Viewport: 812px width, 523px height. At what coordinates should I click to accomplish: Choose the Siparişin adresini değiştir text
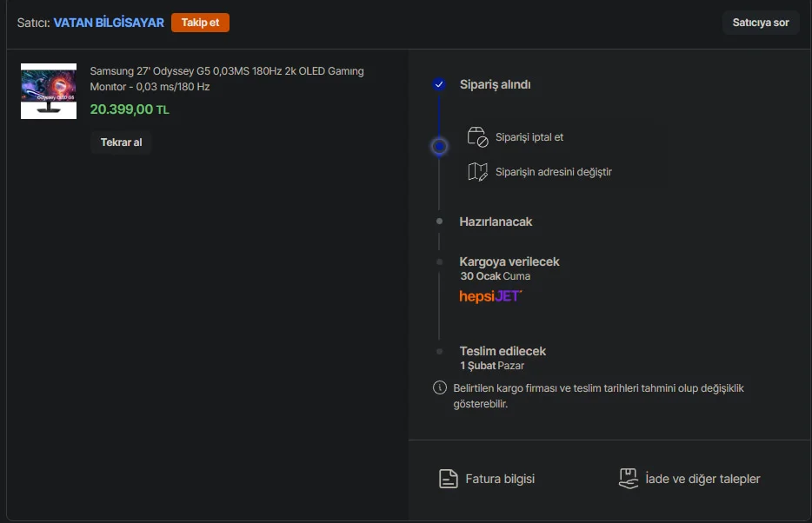(x=553, y=172)
